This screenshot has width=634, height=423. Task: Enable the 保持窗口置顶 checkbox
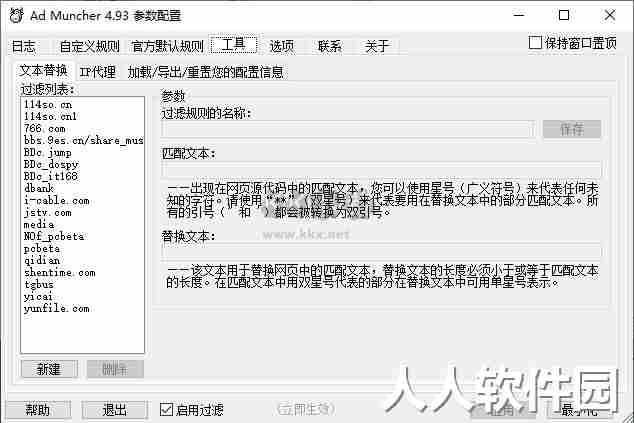pos(535,42)
